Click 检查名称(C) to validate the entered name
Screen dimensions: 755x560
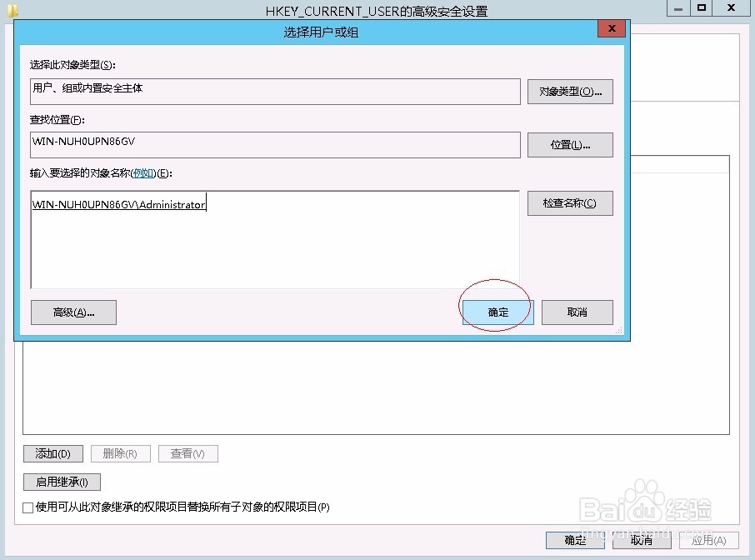[x=570, y=202]
